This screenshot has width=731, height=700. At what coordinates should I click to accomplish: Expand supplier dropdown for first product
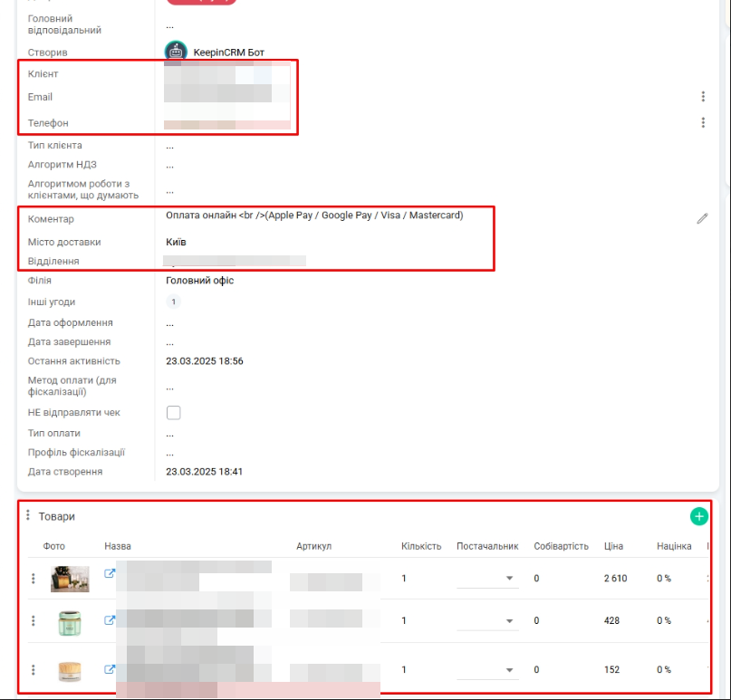coord(508,578)
